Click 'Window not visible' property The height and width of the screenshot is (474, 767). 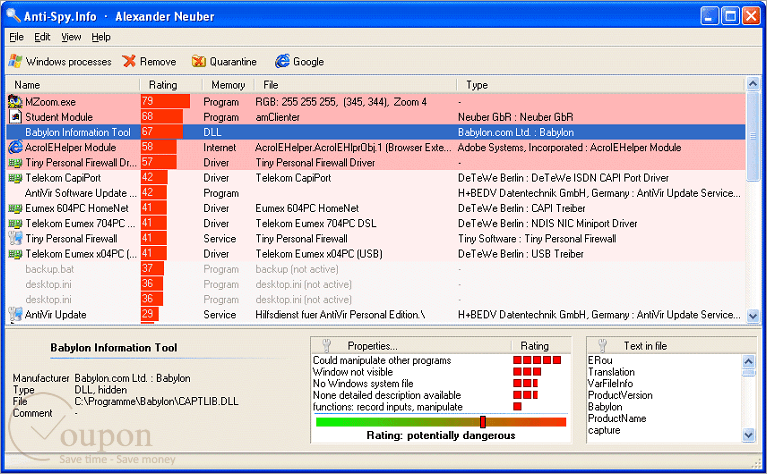[353, 372]
